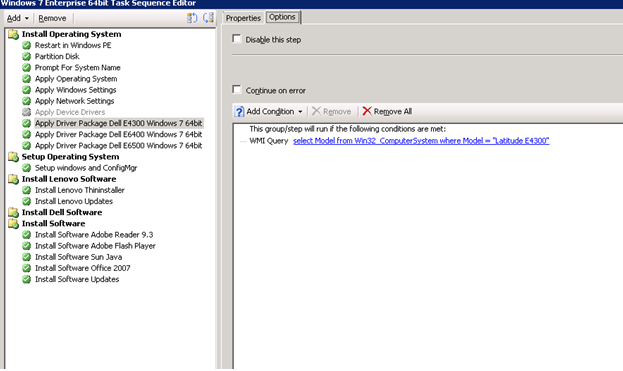Click the greyed Remove condition button

coord(332,112)
